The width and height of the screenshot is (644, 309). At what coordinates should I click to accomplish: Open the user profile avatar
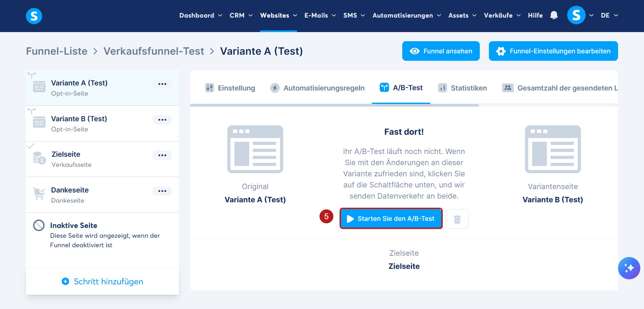(576, 15)
